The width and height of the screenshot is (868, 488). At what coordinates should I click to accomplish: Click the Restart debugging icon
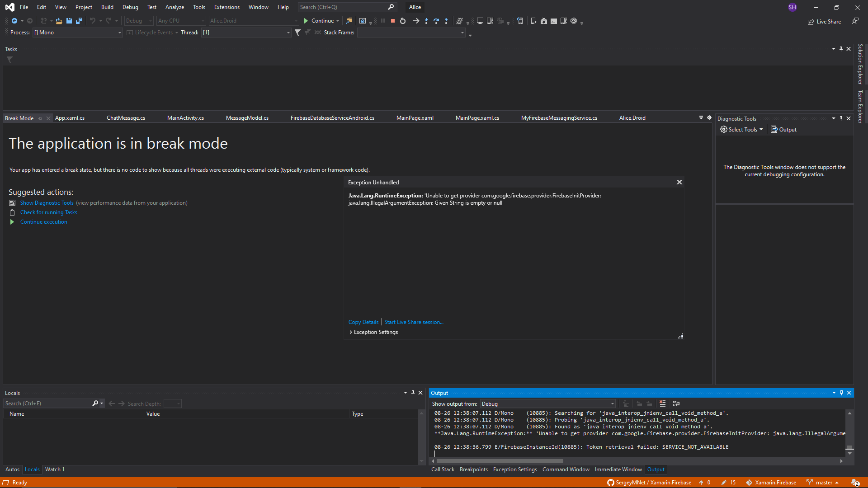403,21
